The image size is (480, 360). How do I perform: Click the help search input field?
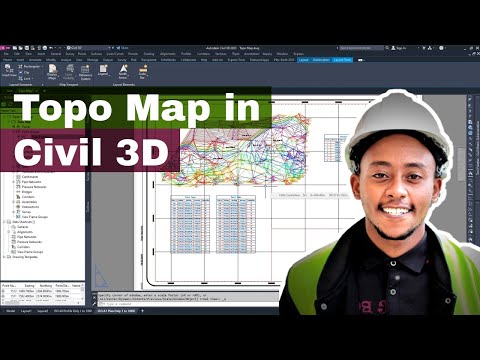coord(361,48)
